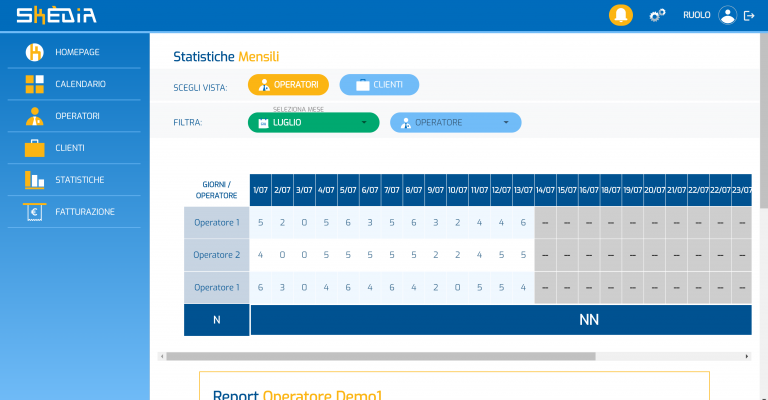The height and width of the screenshot is (400, 768).
Task: Open settings via the gears icon
Action: pos(657,15)
